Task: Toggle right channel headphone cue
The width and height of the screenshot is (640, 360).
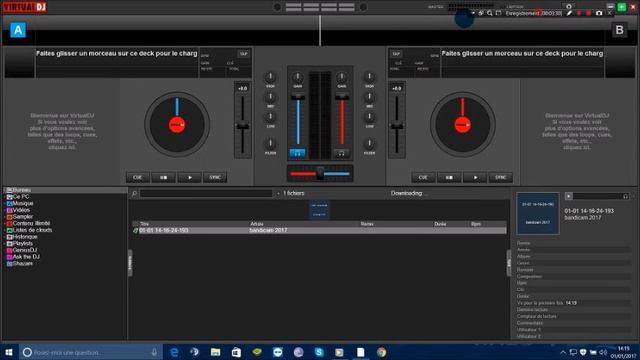Action: 342,153
